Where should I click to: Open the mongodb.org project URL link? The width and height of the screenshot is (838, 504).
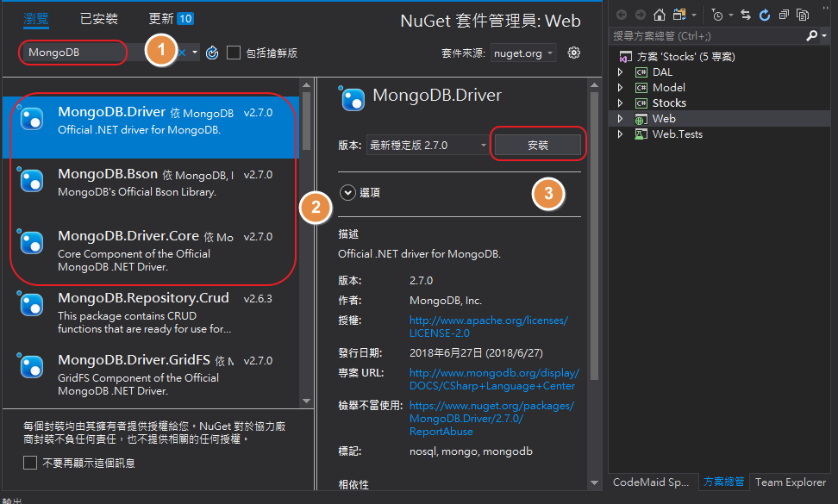(x=494, y=379)
